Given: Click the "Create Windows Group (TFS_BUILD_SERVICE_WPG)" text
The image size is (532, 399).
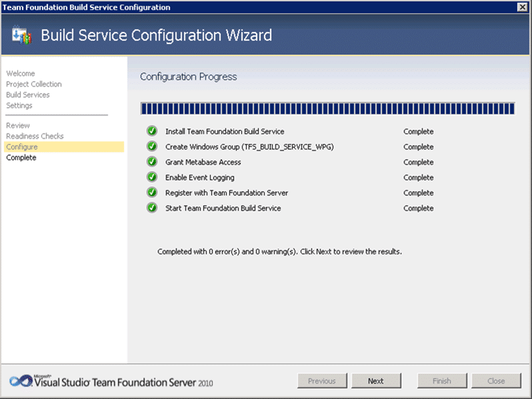Looking at the screenshot, I should pyautogui.click(x=249, y=147).
